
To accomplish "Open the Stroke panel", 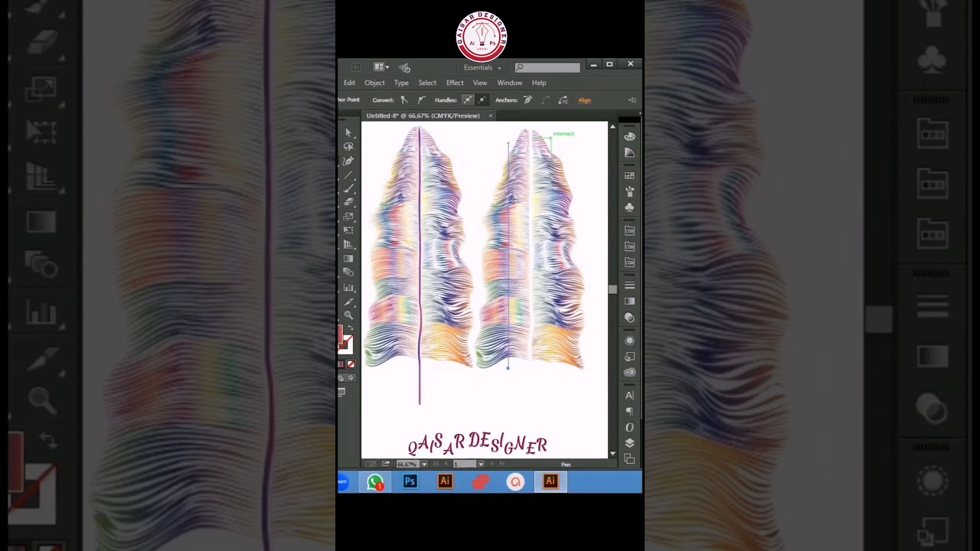I will point(629,285).
